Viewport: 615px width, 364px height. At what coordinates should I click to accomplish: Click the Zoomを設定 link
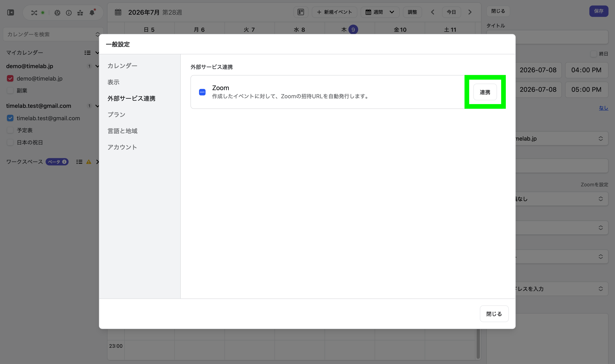coord(594,185)
